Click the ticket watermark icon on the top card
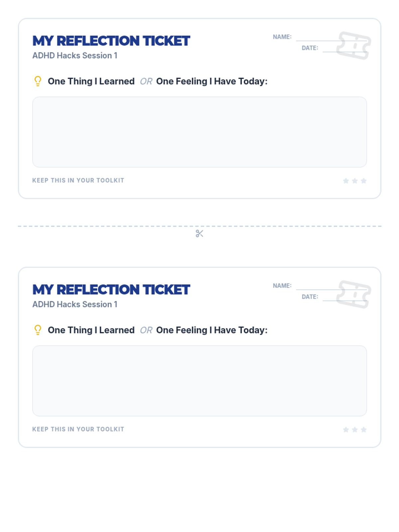 click(x=353, y=46)
